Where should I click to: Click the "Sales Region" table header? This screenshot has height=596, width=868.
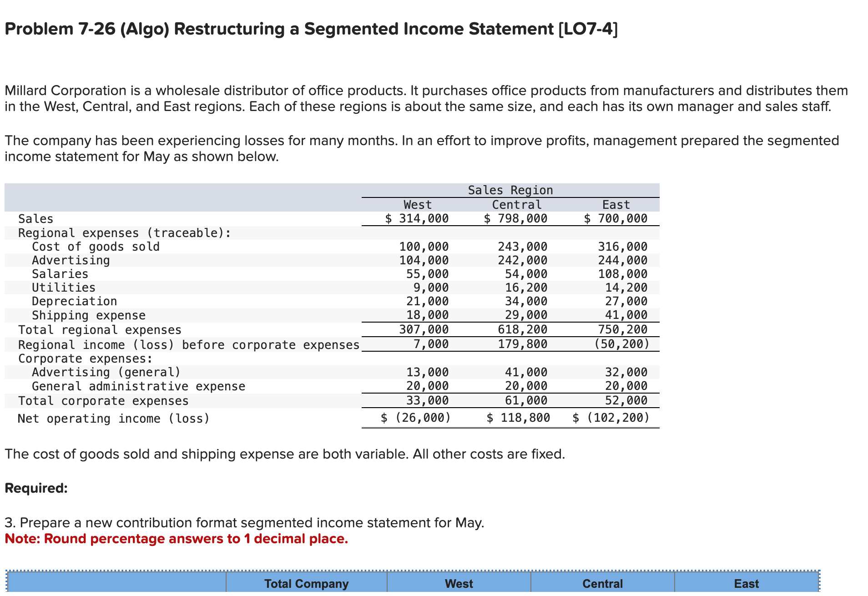510,190
